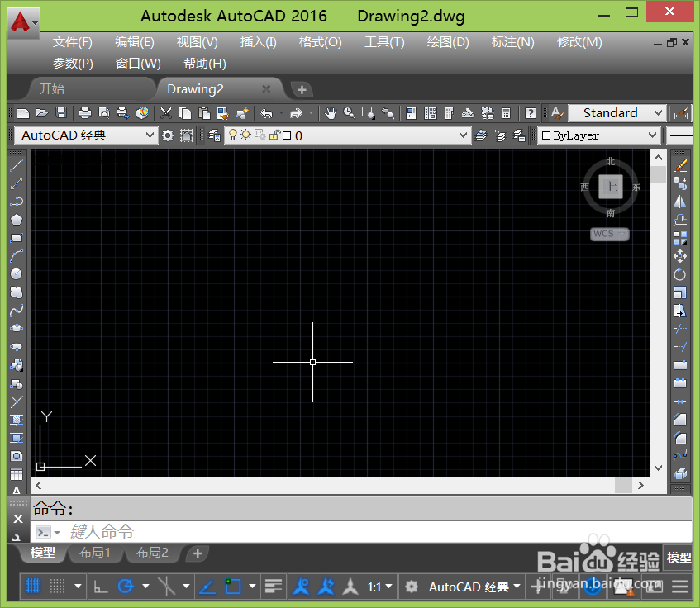Open the 修改(M) menu
This screenshot has height=608, width=700.
tap(579, 42)
